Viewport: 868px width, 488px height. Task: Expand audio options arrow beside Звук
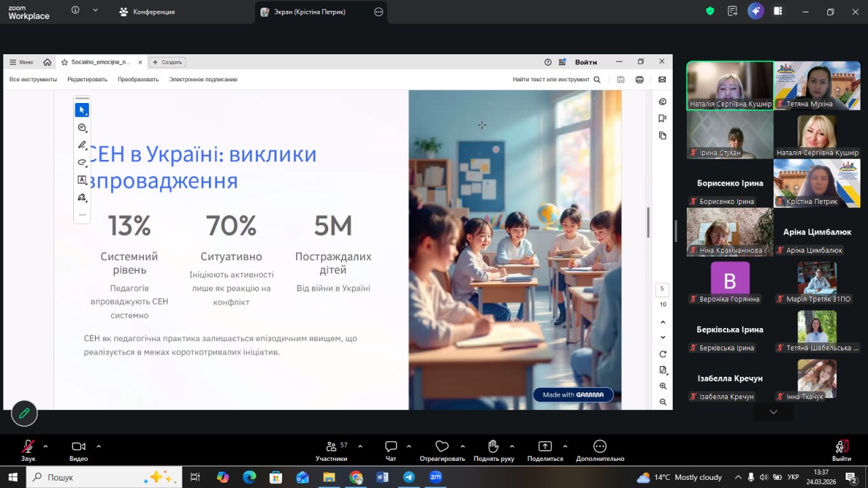point(45,446)
